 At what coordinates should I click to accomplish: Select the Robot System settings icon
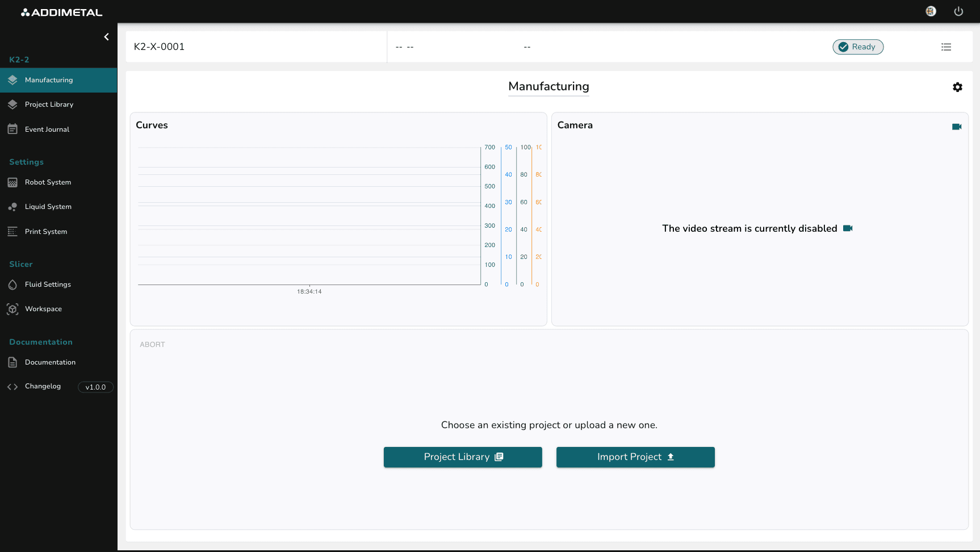pos(12,182)
